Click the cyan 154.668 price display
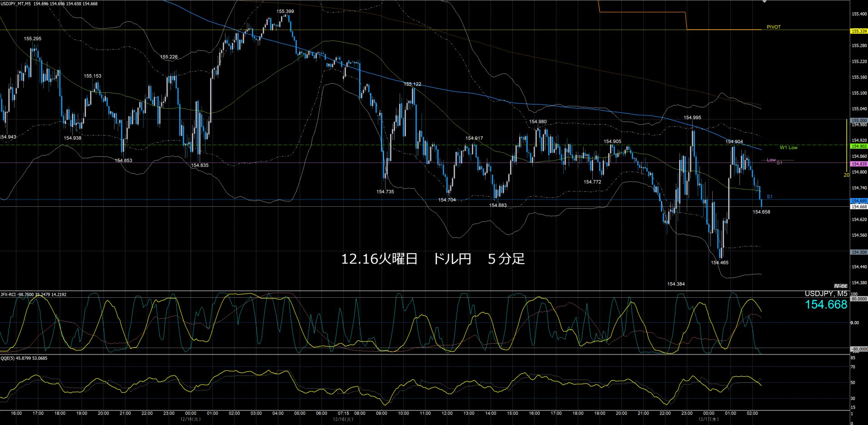 (826, 305)
